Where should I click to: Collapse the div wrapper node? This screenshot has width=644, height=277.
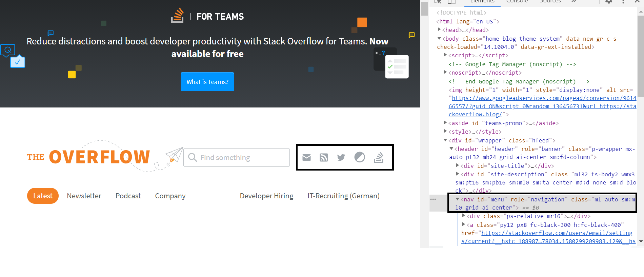pyautogui.click(x=445, y=140)
